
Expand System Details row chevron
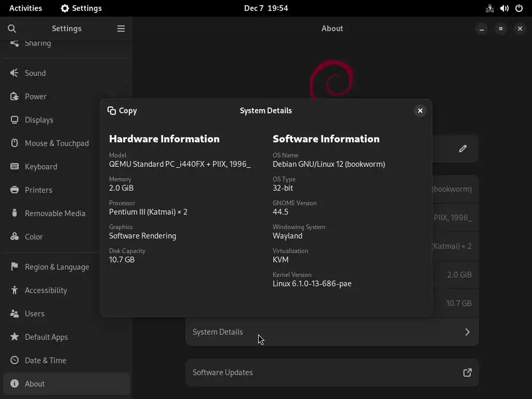pos(467,332)
